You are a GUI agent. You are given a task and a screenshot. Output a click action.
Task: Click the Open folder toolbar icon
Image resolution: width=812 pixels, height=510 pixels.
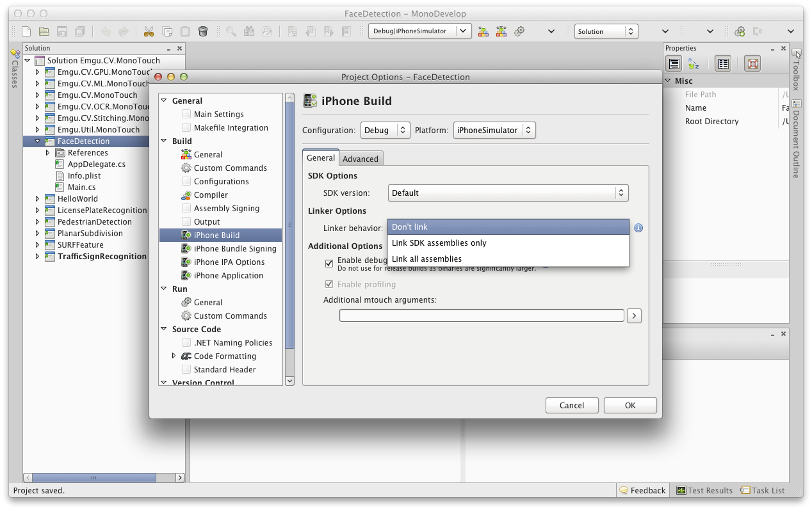44,31
